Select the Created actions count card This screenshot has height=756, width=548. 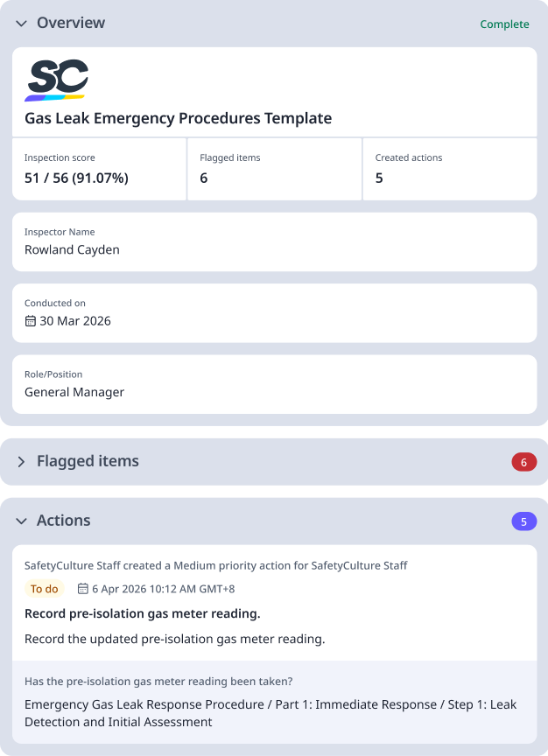[449, 169]
